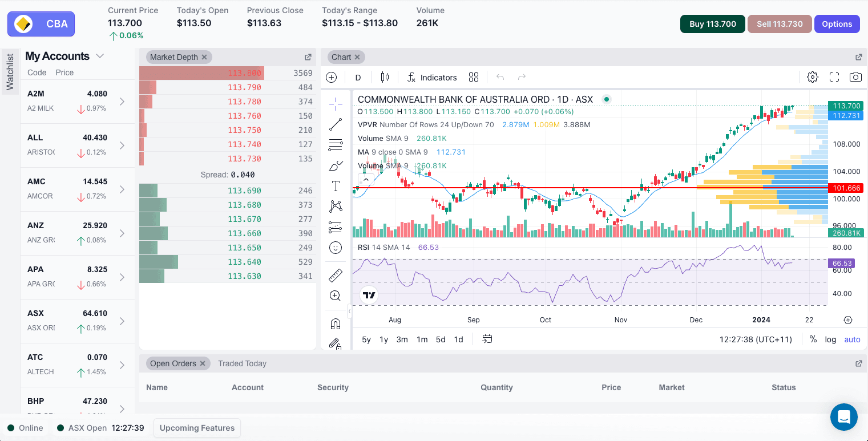The height and width of the screenshot is (441, 868).
Task: Select the Text annotation tool
Action: coord(336,186)
